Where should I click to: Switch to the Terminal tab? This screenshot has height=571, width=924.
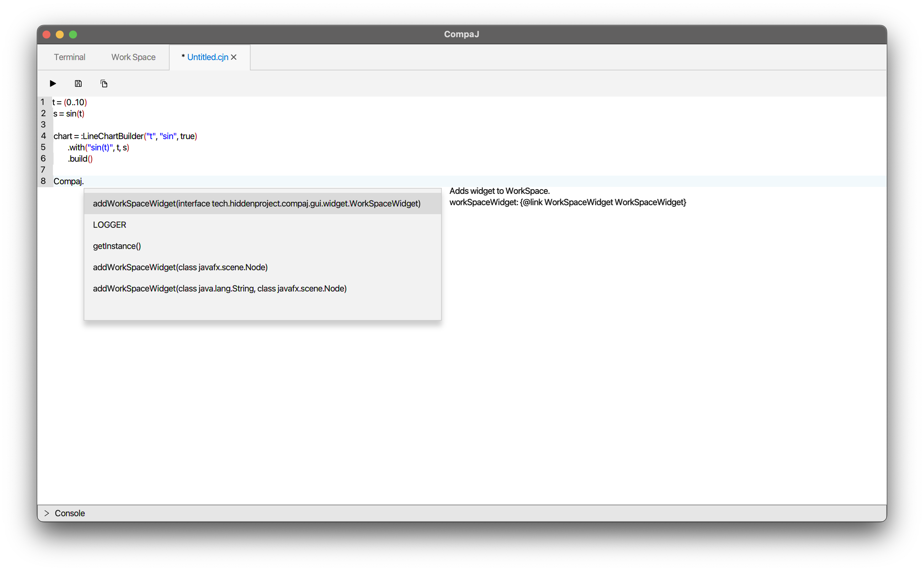click(x=69, y=57)
